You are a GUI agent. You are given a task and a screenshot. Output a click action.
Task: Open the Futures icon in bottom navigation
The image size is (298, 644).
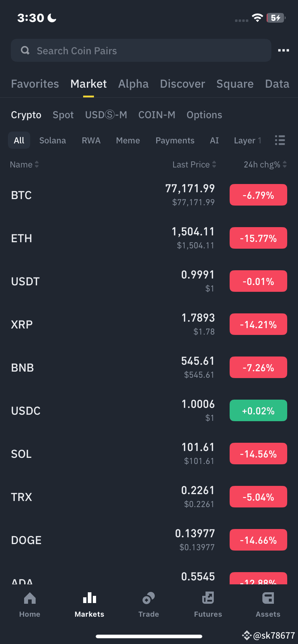click(208, 598)
